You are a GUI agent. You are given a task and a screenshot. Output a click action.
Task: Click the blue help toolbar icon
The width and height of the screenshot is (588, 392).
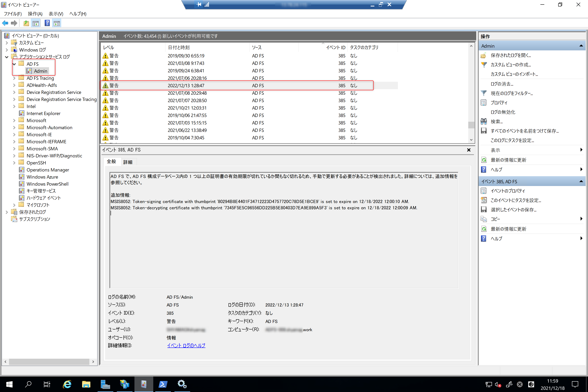[47, 23]
